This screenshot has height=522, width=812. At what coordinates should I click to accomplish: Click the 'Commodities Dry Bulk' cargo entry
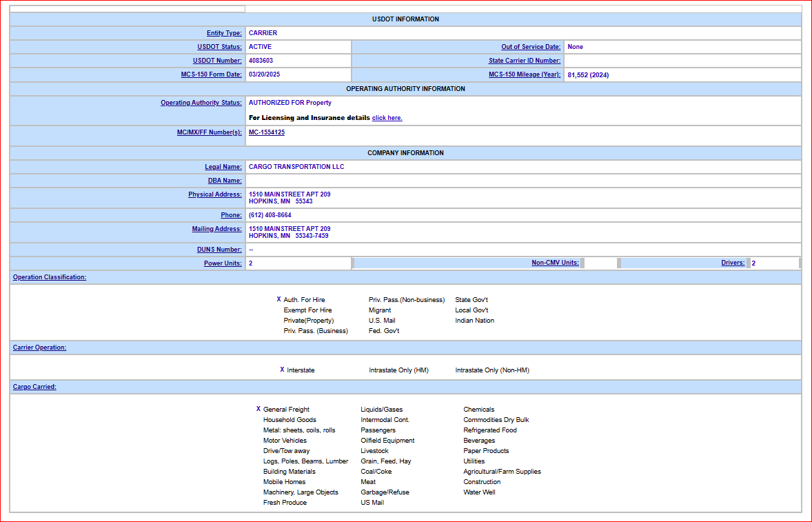tap(496, 420)
